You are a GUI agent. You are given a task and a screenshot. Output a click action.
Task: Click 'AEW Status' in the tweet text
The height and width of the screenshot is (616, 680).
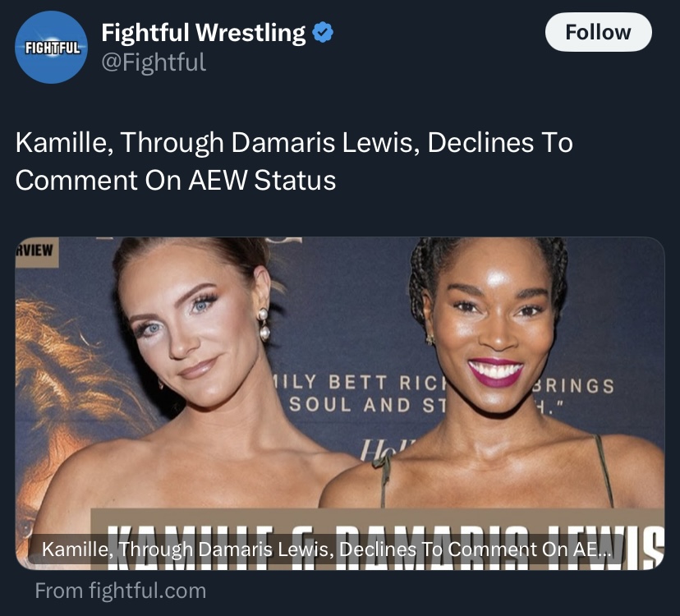tap(262, 180)
